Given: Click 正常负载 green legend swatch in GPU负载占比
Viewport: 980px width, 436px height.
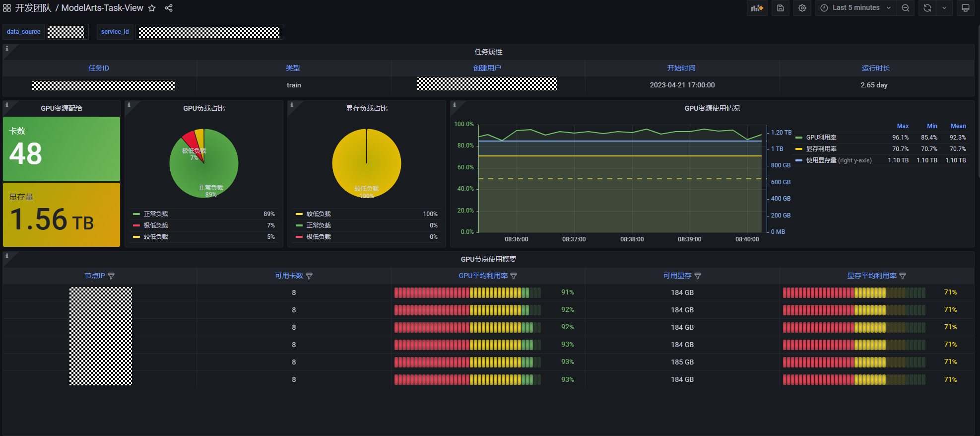Looking at the screenshot, I should [x=136, y=214].
